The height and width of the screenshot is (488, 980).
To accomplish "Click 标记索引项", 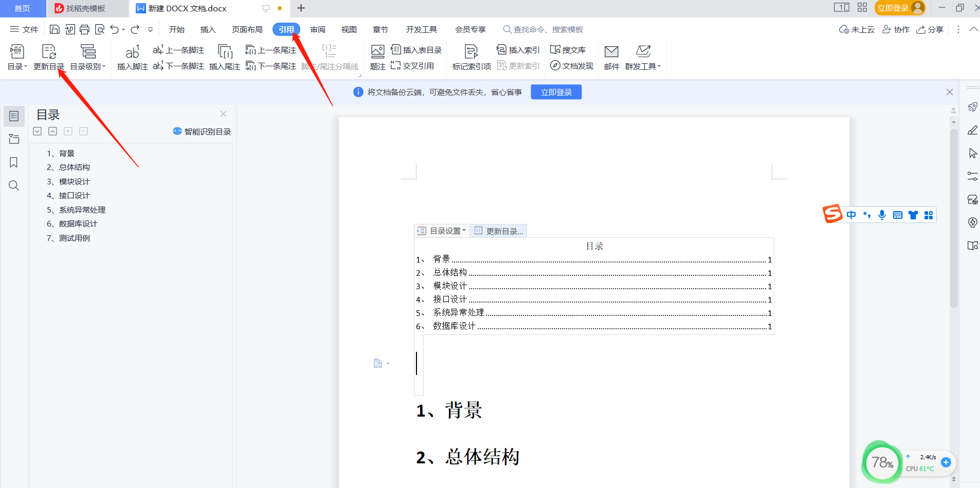I will (x=471, y=58).
